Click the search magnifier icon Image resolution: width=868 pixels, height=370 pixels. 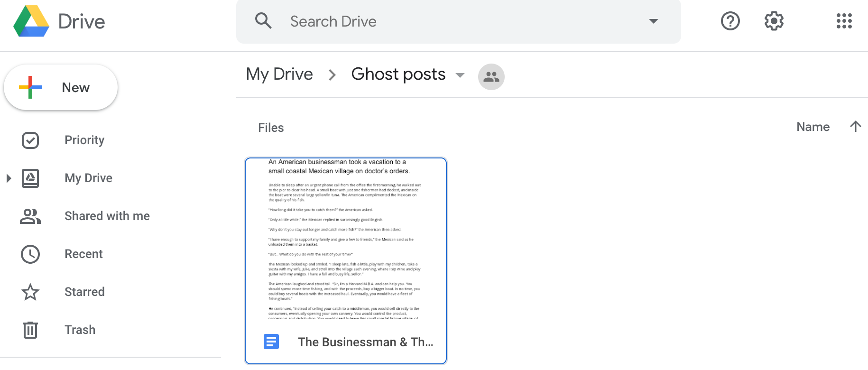pos(263,21)
